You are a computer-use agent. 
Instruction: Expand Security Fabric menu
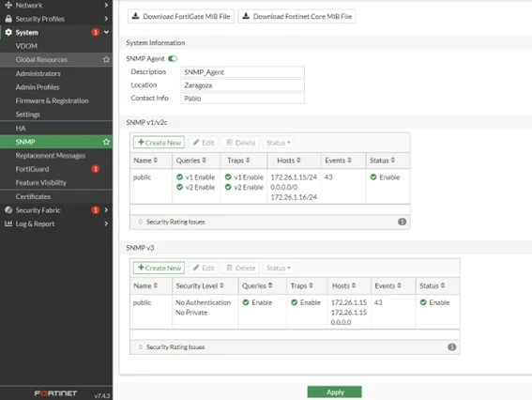click(x=56, y=209)
